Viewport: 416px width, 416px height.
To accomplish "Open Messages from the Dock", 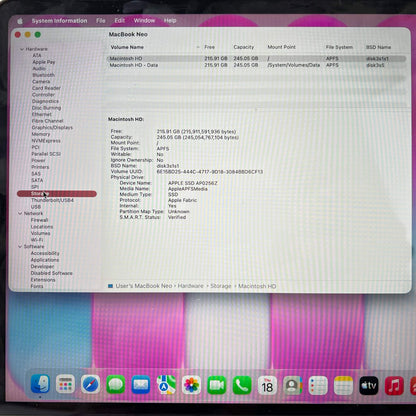I will point(116,384).
